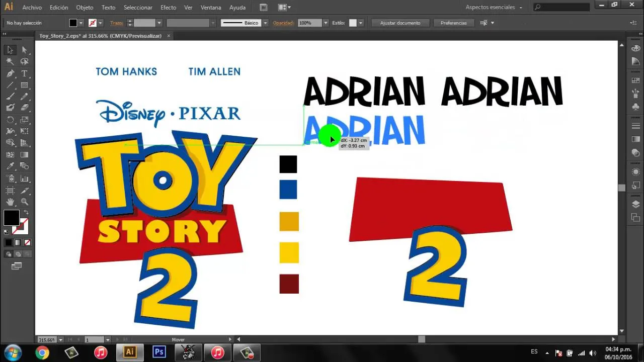Click the Ajustar documento button
Viewport: 644px width, 362px height.
point(400,23)
